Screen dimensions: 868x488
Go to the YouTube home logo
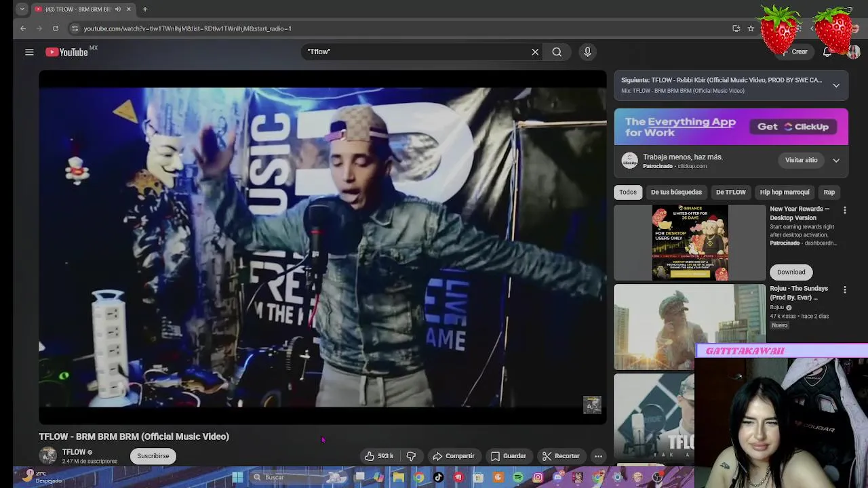(x=67, y=52)
